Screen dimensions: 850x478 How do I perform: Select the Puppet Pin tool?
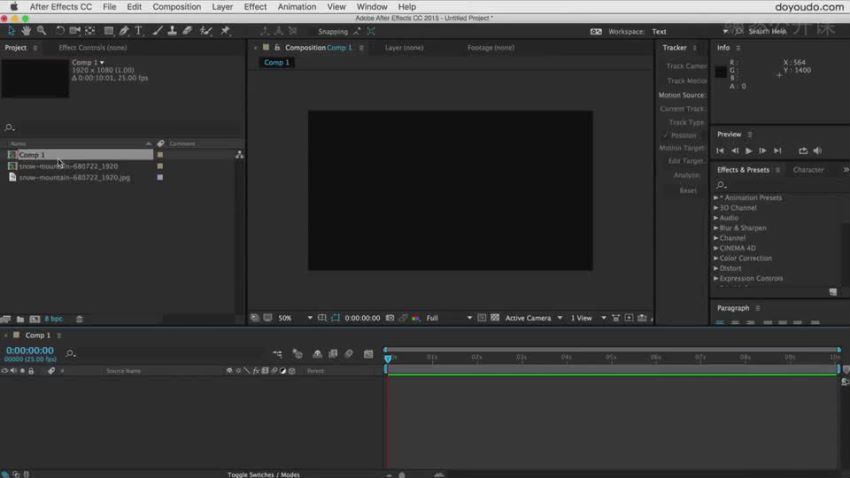tap(225, 31)
